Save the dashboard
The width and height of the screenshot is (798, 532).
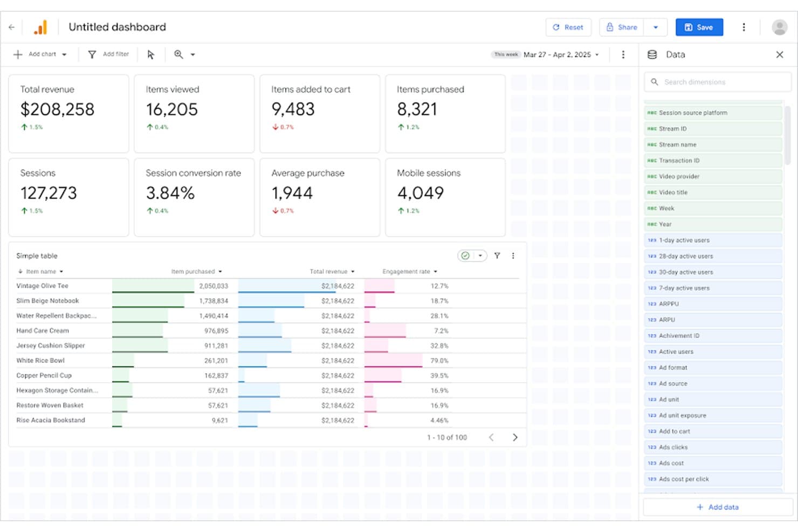[699, 27]
